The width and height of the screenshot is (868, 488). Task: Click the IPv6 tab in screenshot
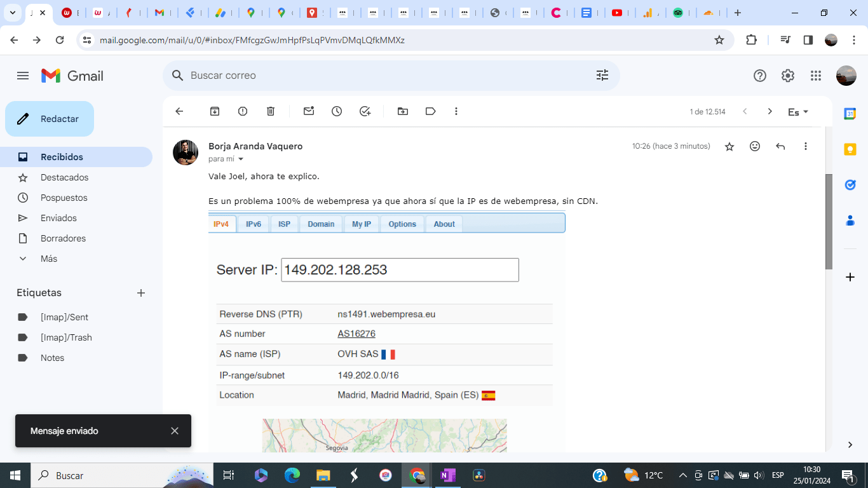click(254, 224)
